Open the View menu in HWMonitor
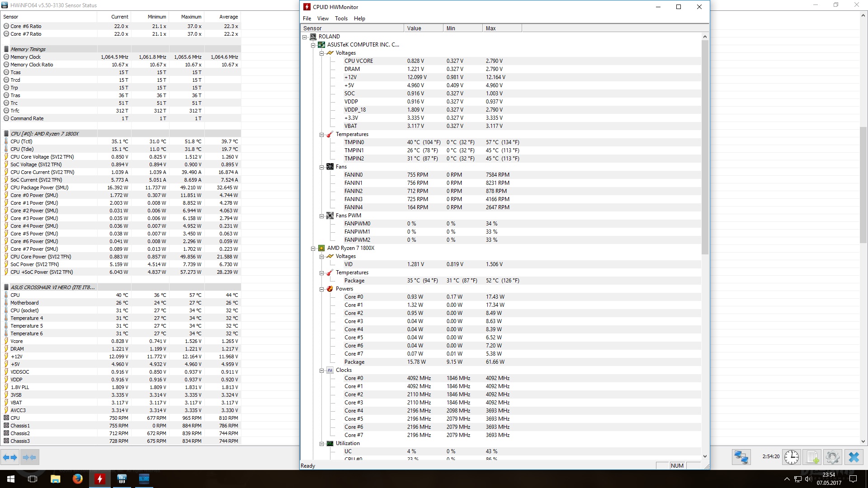Viewport: 868px width, 488px height. coord(323,19)
